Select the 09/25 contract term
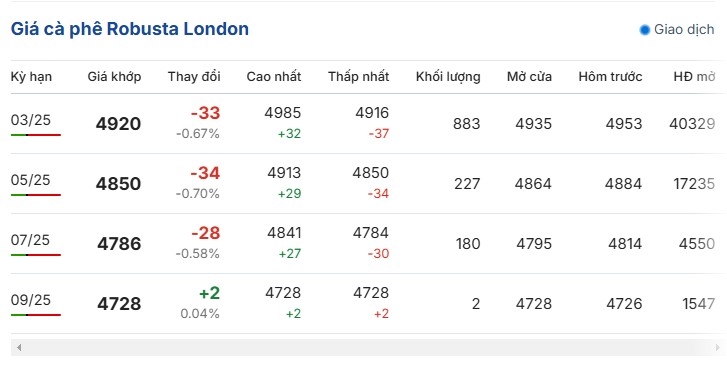Screen dimensions: 727x371 (31, 300)
